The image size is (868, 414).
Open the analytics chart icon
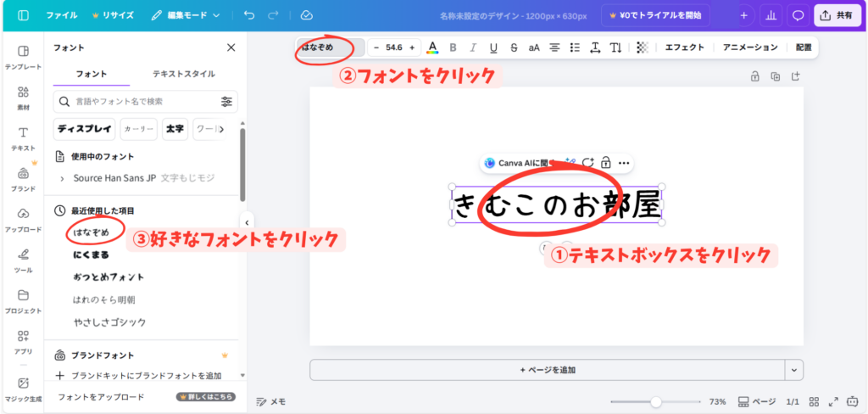point(770,15)
